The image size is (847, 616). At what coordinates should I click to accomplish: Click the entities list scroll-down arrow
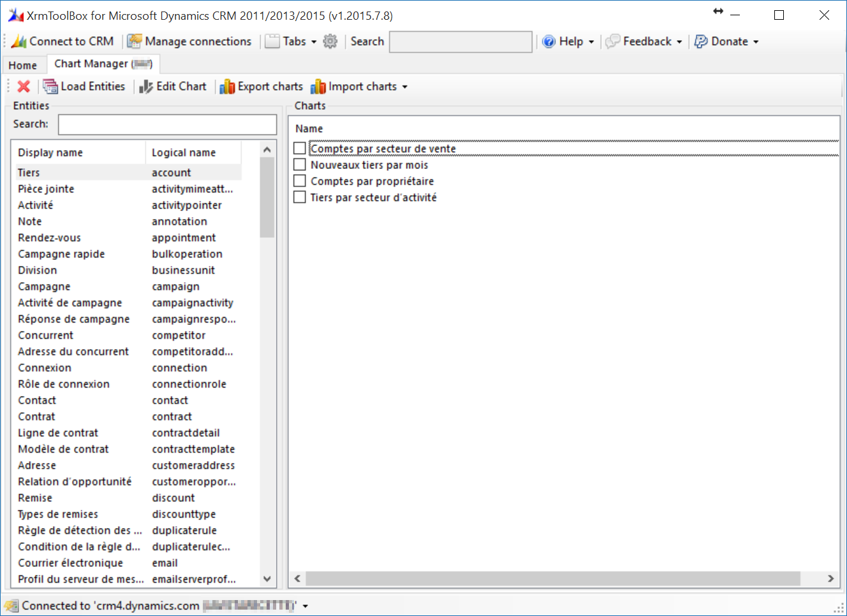pyautogui.click(x=267, y=579)
